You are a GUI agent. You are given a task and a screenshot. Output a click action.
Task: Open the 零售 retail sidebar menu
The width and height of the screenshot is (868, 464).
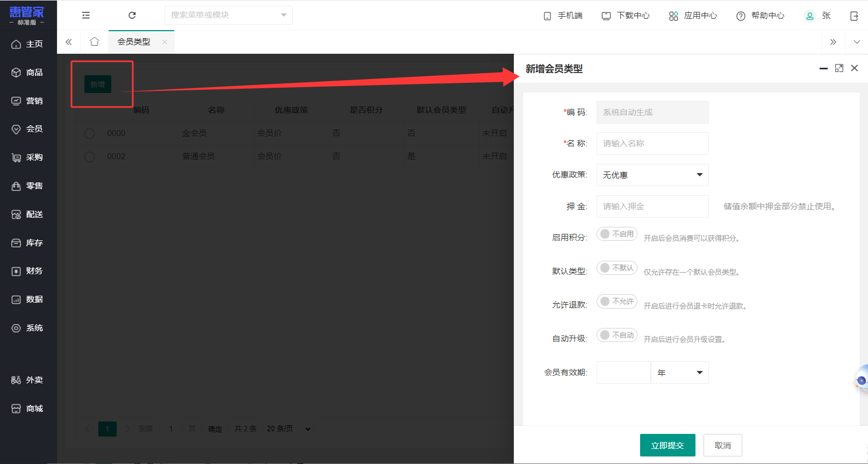28,186
